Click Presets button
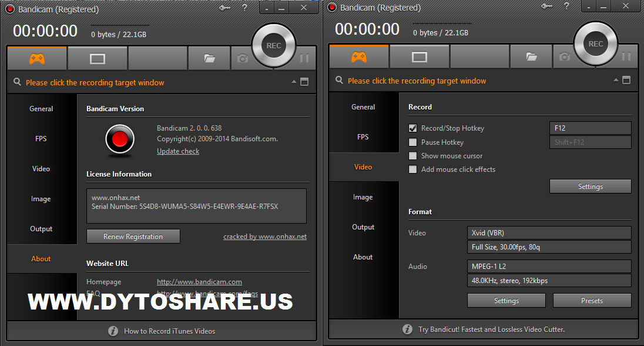Screen dimensions: 644x346 [592, 301]
